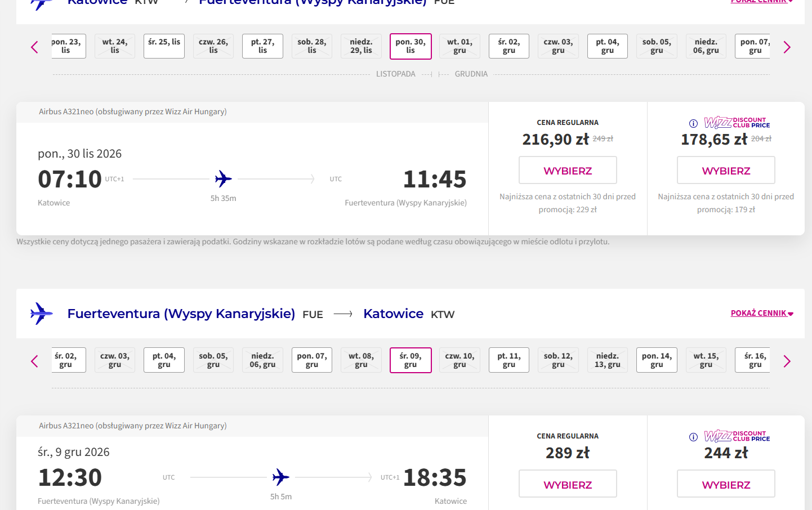Viewport: 812px width, 510px height.
Task: Select return date pt. 04, gru
Action: coord(164,360)
